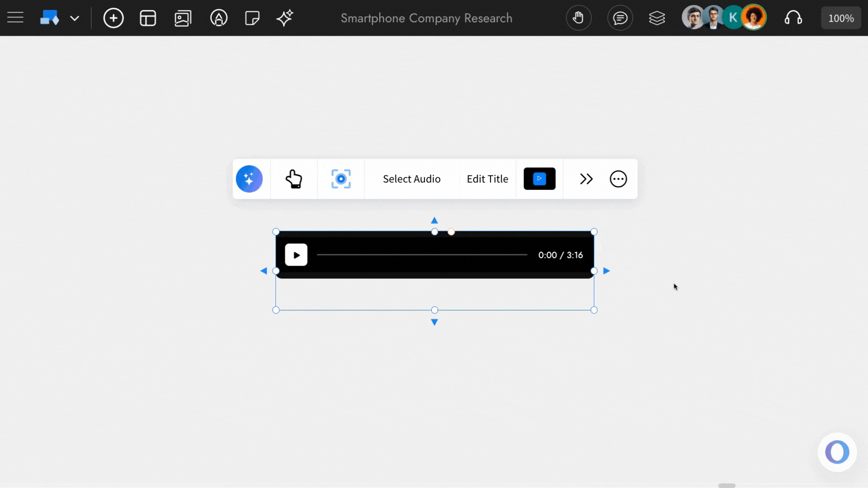Add a sticky note from the toolbar

(252, 18)
